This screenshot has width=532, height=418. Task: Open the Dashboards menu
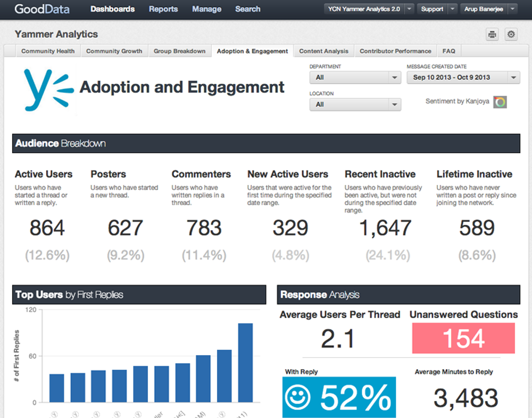[113, 9]
